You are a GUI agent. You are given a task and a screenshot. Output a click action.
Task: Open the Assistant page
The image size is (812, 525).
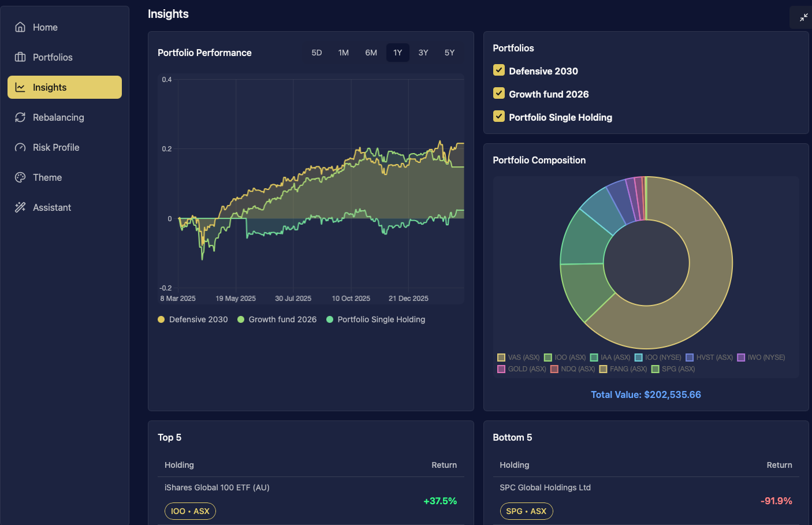[65, 207]
